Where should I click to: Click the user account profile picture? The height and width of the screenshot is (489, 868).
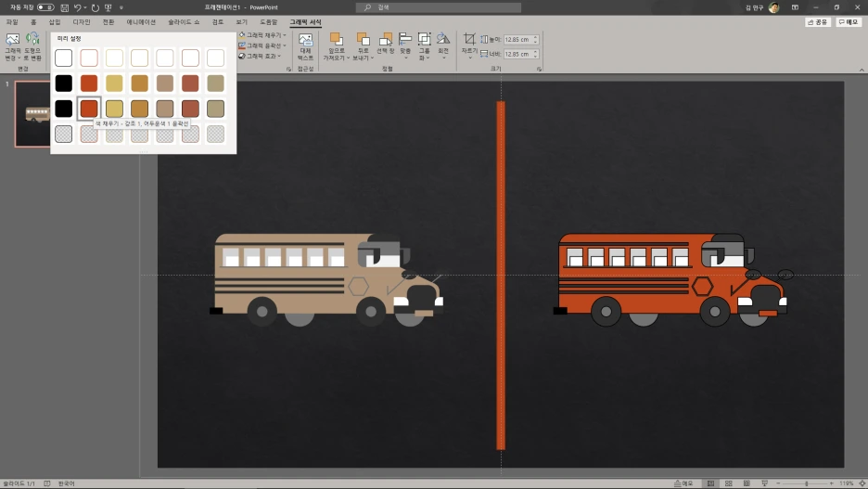tap(774, 7)
